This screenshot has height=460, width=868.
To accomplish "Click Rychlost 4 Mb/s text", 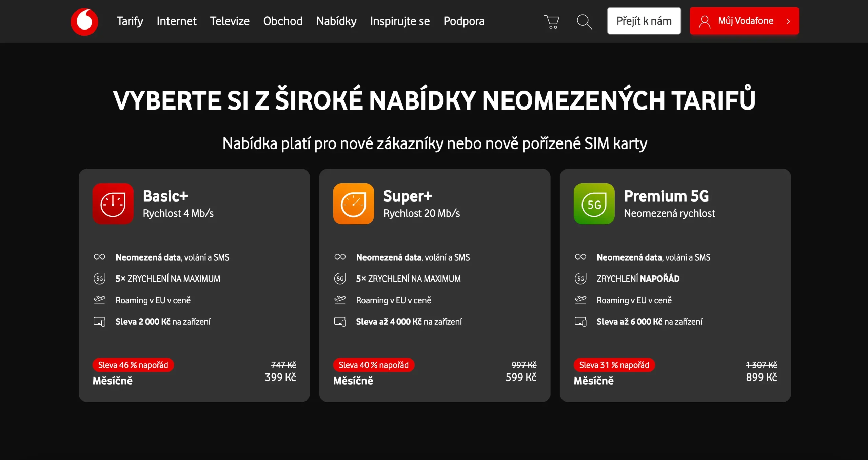I will (178, 213).
